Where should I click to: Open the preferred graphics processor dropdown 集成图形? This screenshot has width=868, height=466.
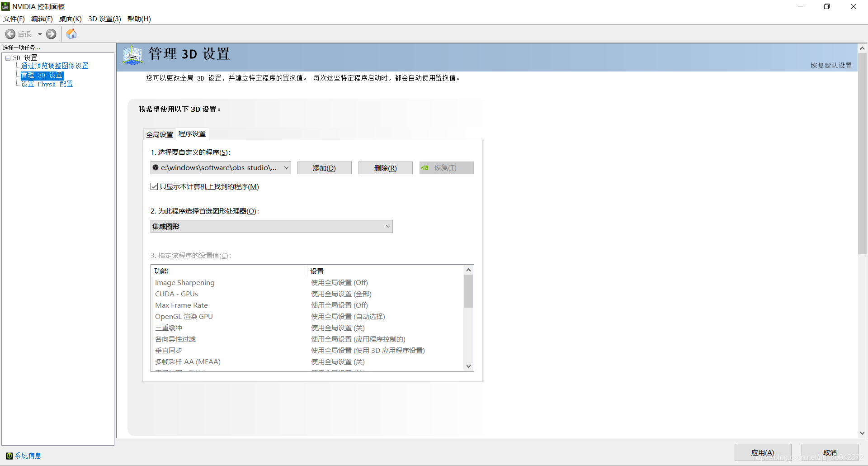[x=271, y=226]
